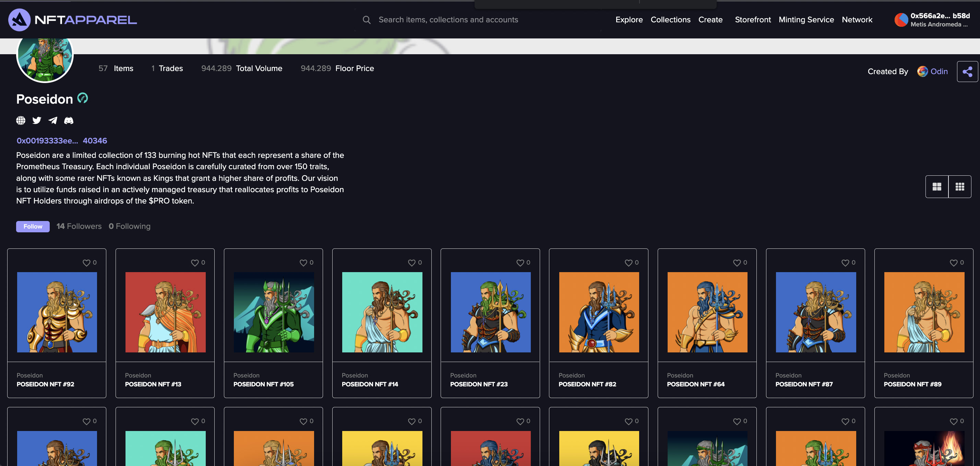Click the POSEIDON NFT #92 title
Screen dimensions: 980x466
pos(46,384)
